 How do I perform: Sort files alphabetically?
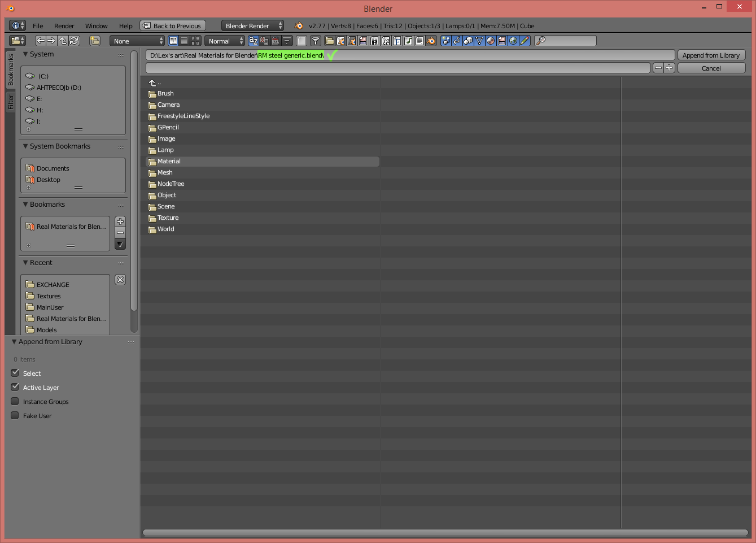[x=253, y=41]
